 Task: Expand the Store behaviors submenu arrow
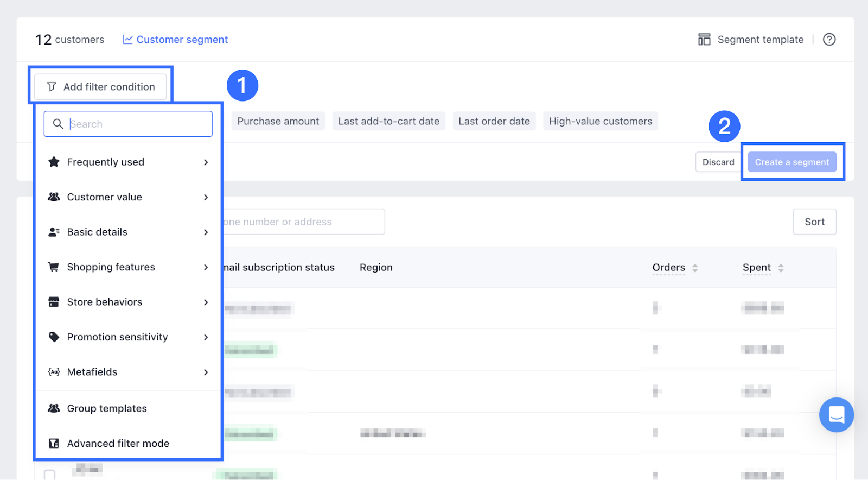point(206,302)
